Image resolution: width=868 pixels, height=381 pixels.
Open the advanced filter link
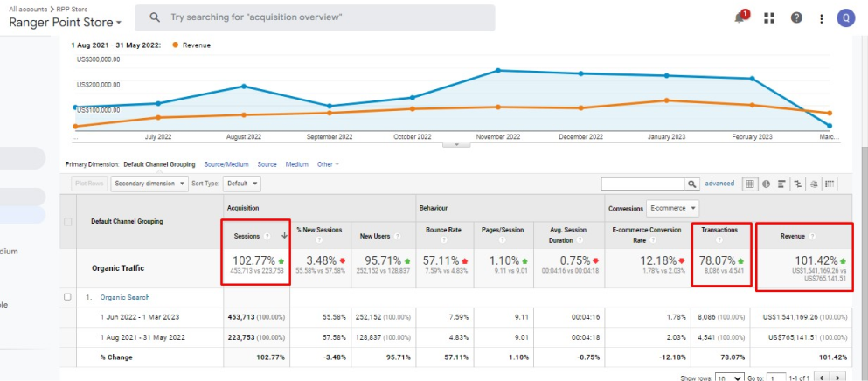point(719,184)
